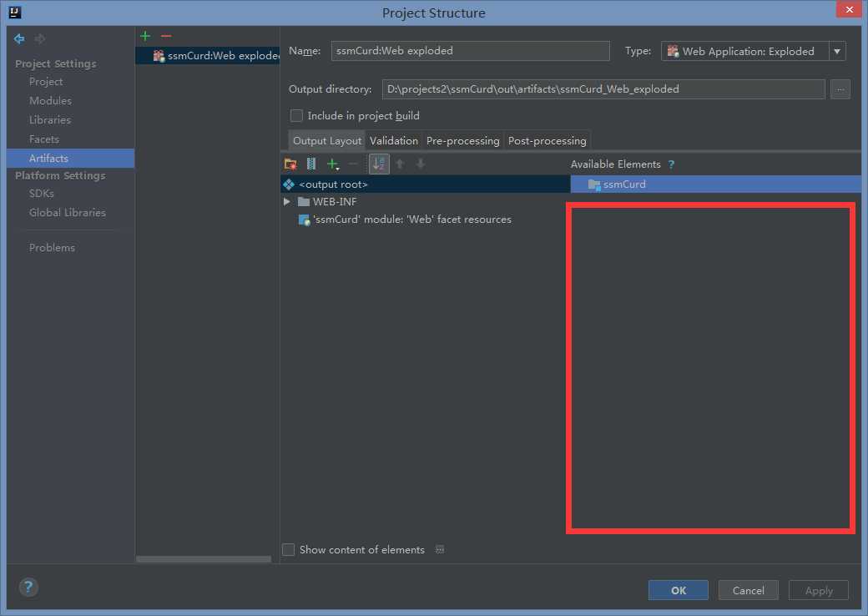Remove element from output layout
Viewport: 868px width, 616px height.
pyautogui.click(x=354, y=164)
